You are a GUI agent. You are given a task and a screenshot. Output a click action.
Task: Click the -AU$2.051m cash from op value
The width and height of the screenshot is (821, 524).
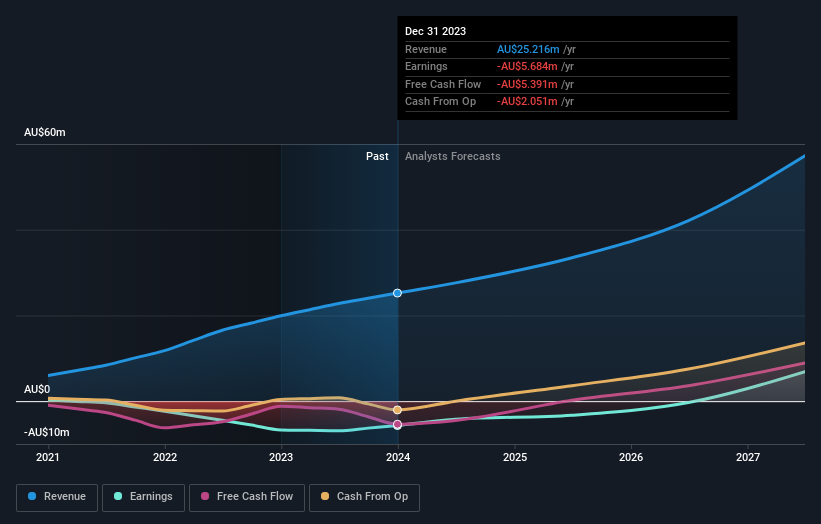tap(527, 102)
